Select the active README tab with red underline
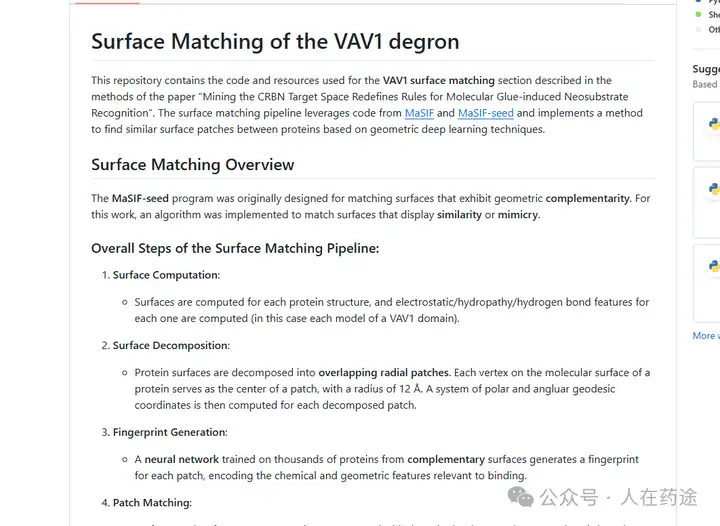Image resolution: width=720 pixels, height=526 pixels. coord(107,2)
